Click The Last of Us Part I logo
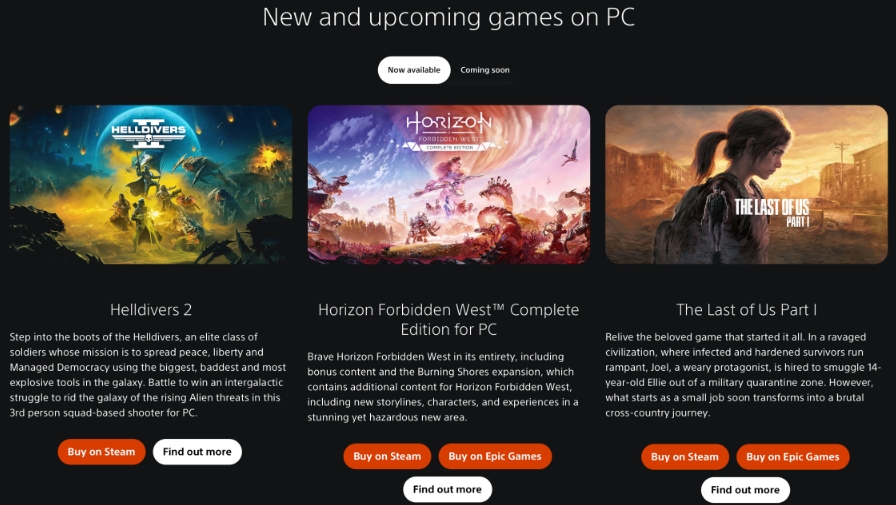This screenshot has height=505, width=896. pos(772,213)
